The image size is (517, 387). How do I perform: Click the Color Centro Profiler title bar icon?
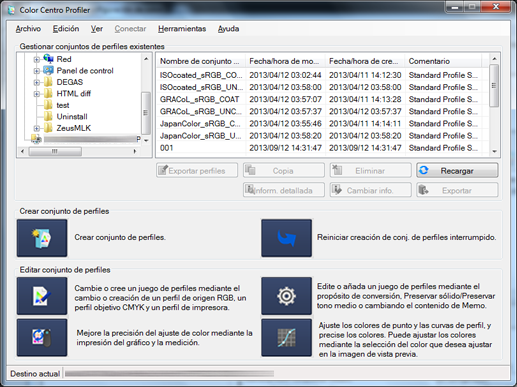(x=12, y=10)
